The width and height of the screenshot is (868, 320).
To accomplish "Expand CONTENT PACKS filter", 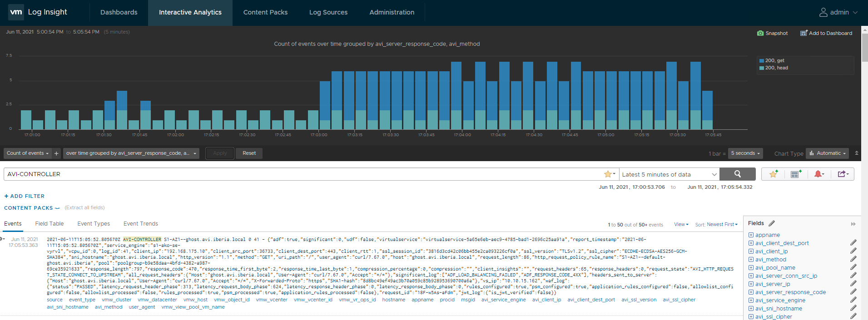I will [32, 208].
